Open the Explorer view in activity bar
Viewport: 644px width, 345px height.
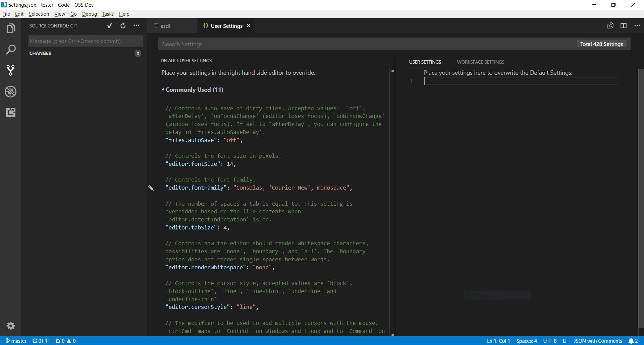(11, 28)
